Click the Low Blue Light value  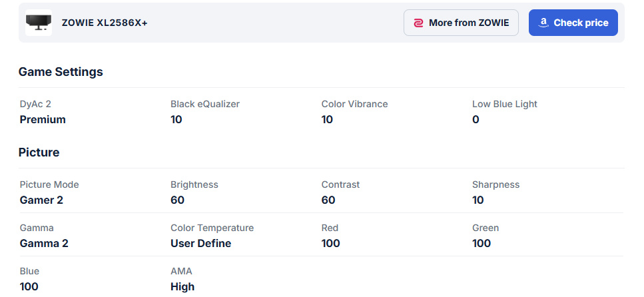tap(476, 120)
